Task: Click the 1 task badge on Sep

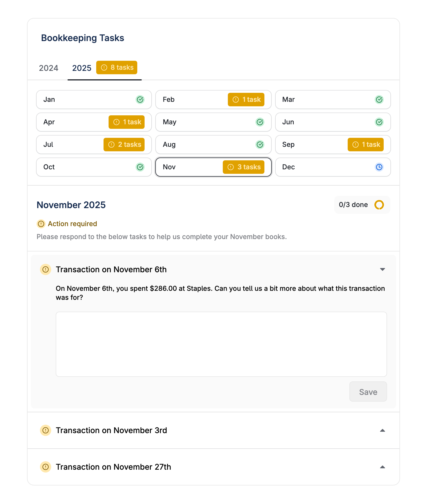Action: 366,145
